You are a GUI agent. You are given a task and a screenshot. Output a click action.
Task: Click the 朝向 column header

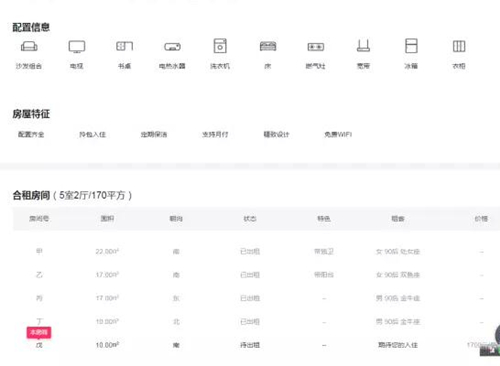176,219
